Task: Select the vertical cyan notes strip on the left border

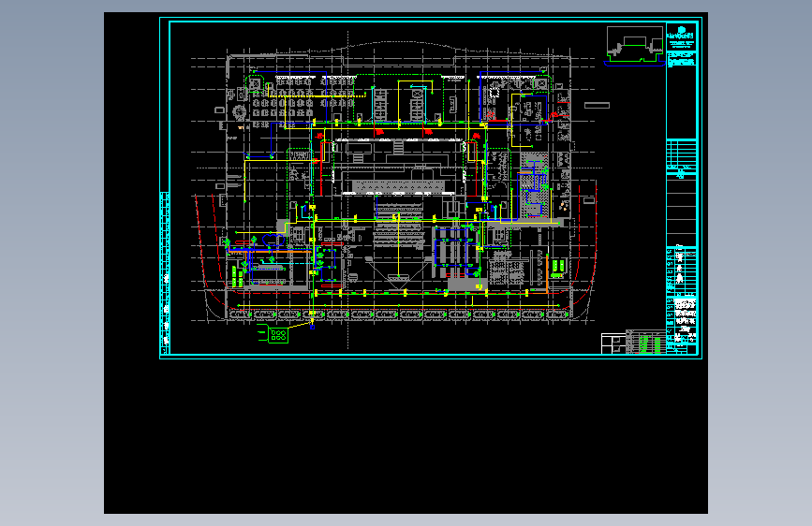Action: [x=165, y=272]
